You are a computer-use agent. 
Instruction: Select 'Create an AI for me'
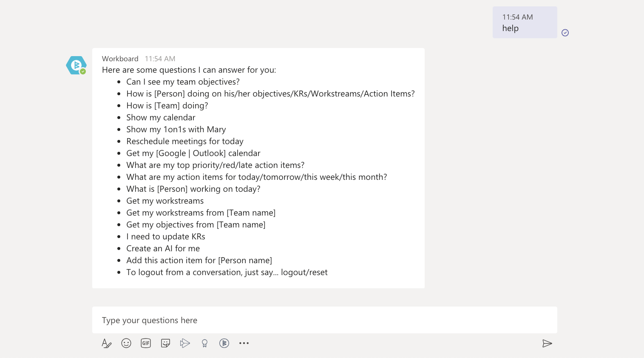point(163,249)
